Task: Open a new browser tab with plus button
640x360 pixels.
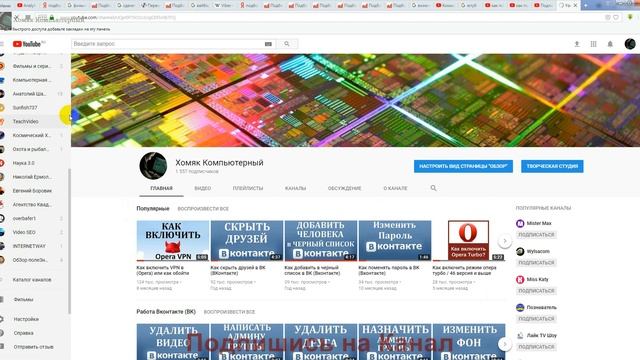Action: click(586, 5)
